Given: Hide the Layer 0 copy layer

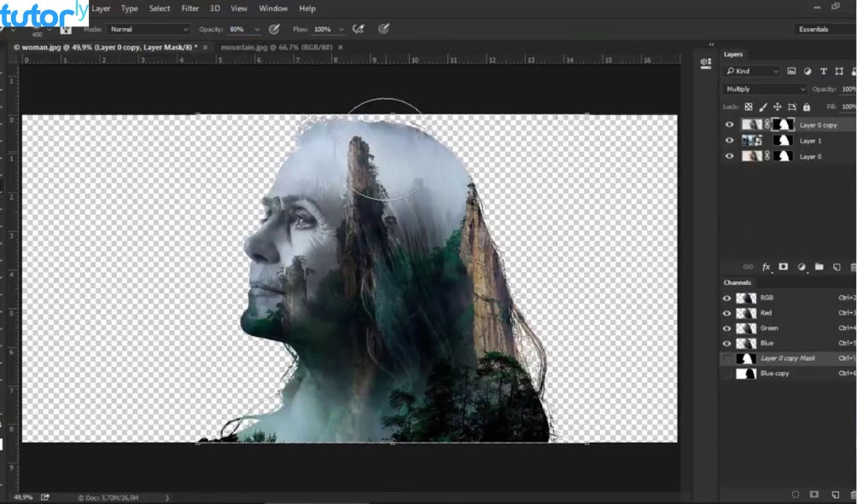Looking at the screenshot, I should [x=729, y=125].
